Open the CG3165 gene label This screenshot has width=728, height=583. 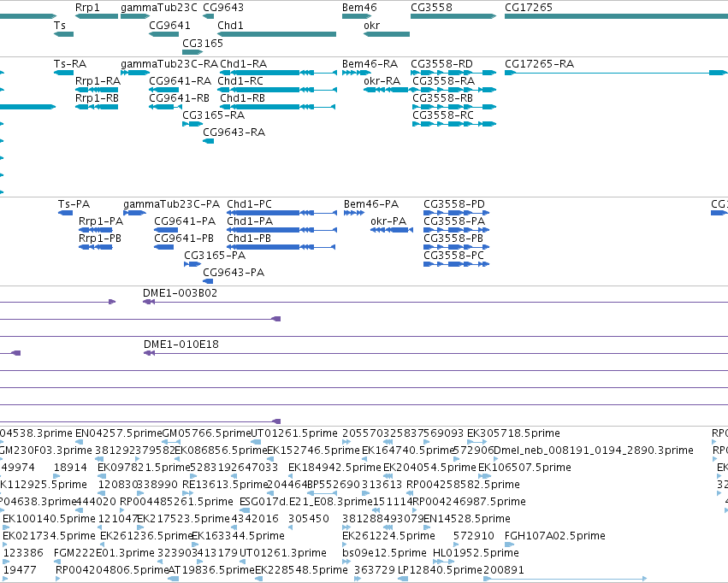point(203,43)
